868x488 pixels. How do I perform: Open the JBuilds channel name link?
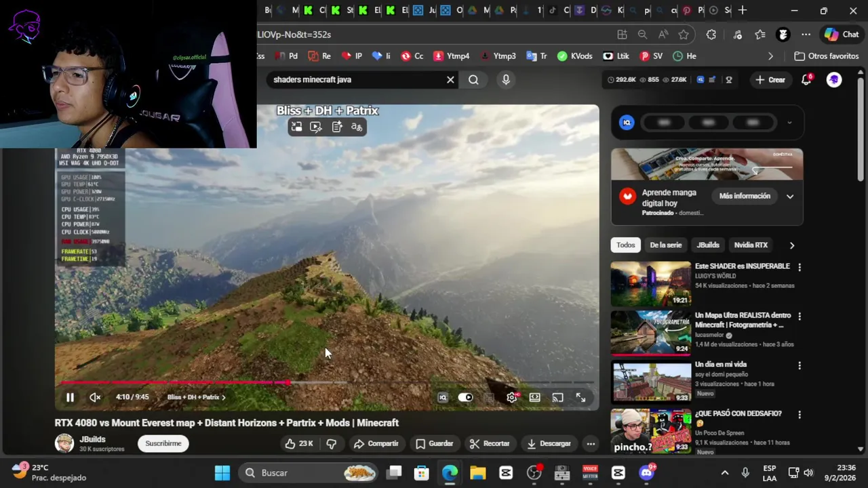click(x=92, y=439)
